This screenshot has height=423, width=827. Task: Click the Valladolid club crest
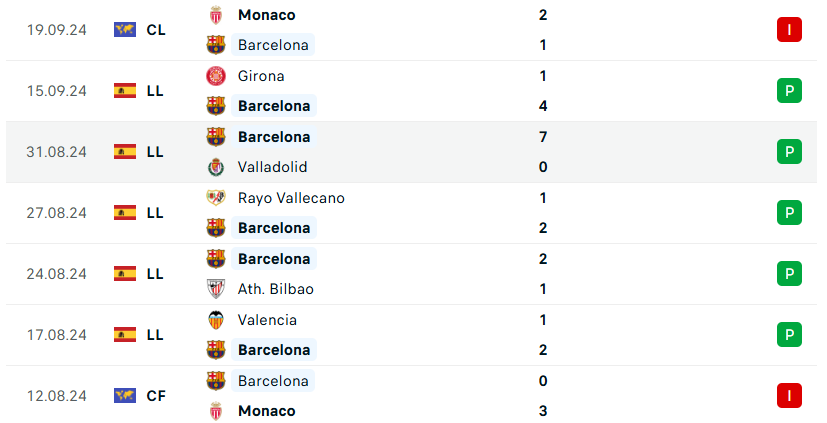pyautogui.click(x=216, y=167)
